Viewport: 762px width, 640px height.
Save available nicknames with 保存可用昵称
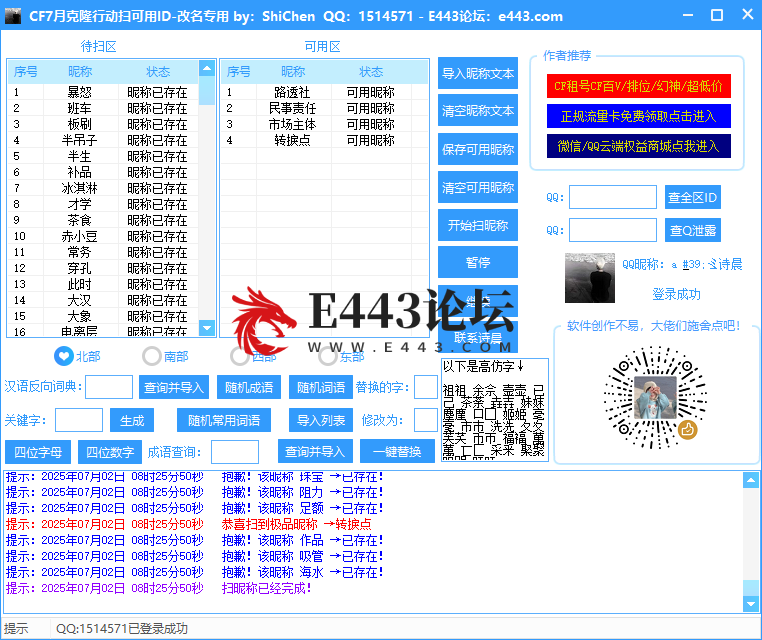coord(478,149)
